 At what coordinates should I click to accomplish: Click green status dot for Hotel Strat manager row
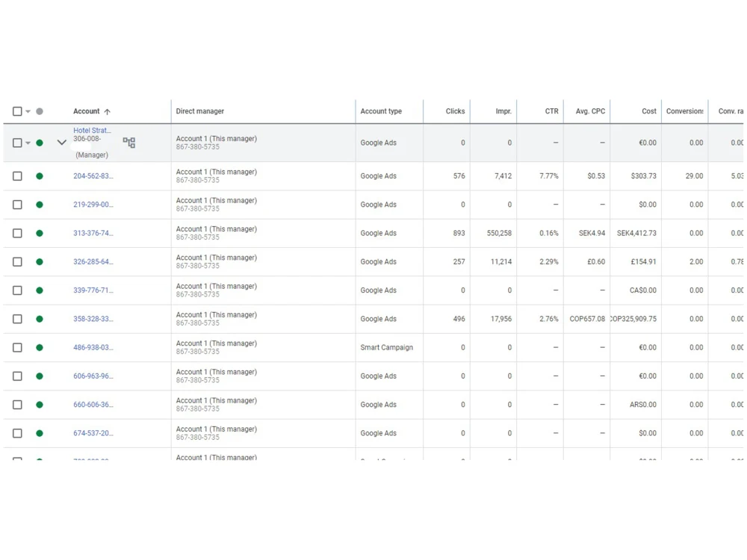[x=40, y=143]
